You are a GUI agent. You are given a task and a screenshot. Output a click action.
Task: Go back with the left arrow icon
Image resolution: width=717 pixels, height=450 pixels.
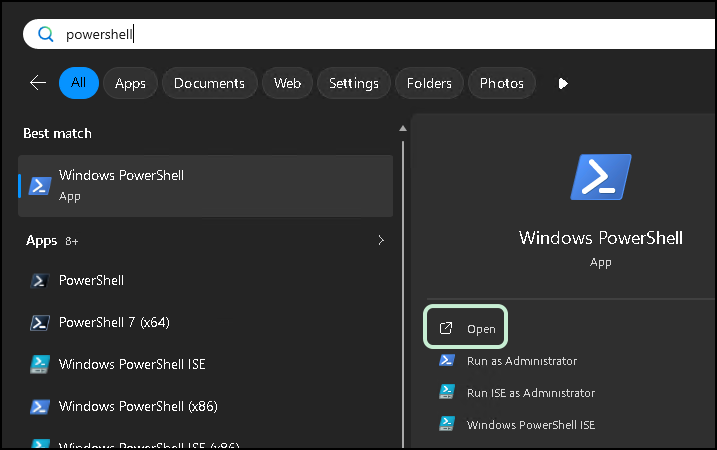coord(38,83)
